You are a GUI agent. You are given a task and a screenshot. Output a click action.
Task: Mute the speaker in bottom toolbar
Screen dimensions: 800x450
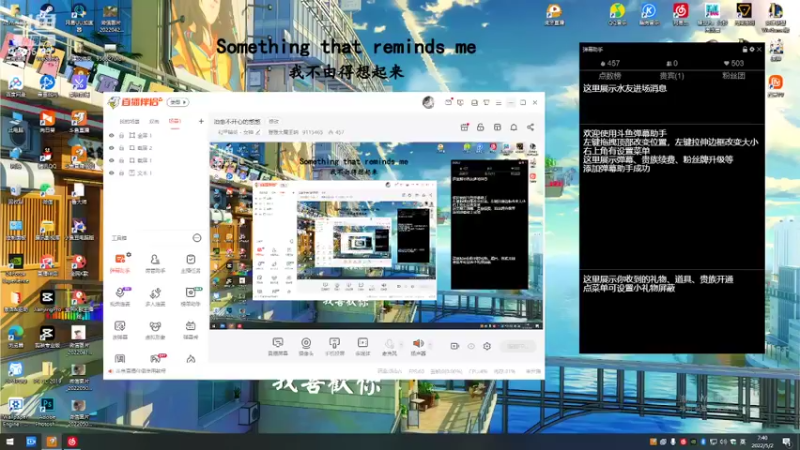[x=418, y=346]
